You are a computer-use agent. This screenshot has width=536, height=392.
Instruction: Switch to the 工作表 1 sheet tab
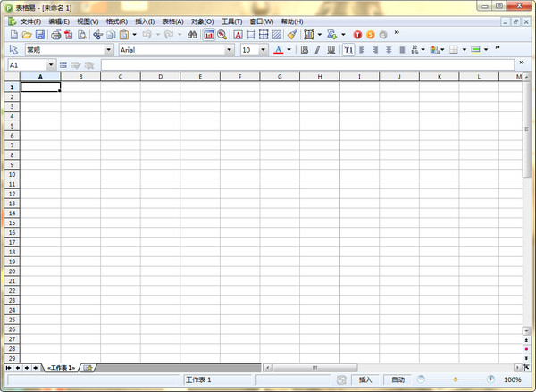[x=62, y=368]
